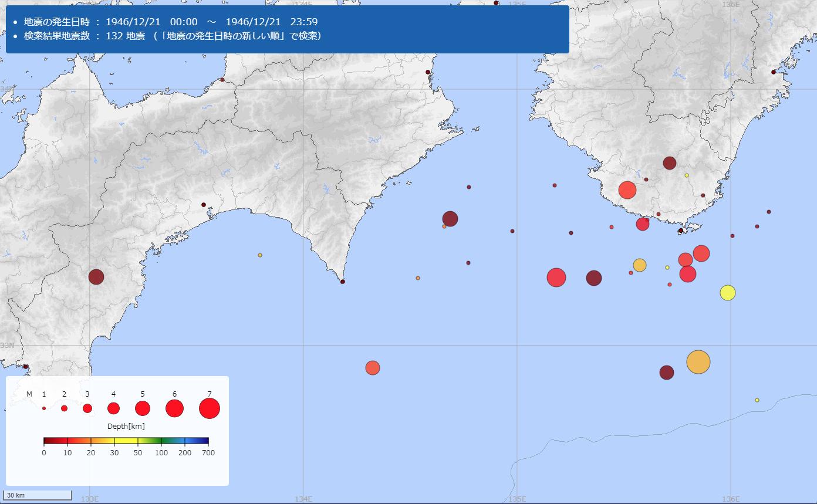
Task: Select the large yellow earthquake circle near 136E
Action: pos(727,292)
